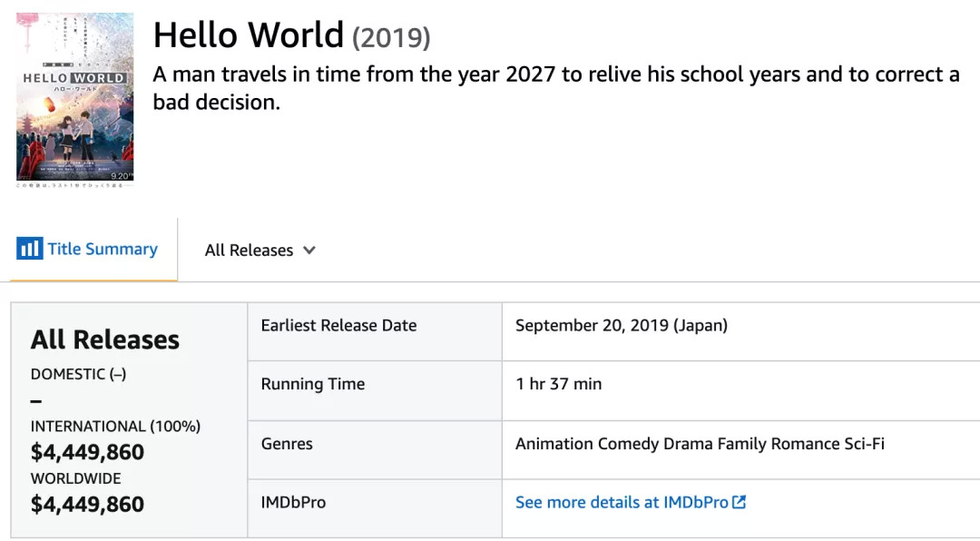Click the DOMESTIC (–) label
This screenshot has width=980, height=541.
[78, 374]
